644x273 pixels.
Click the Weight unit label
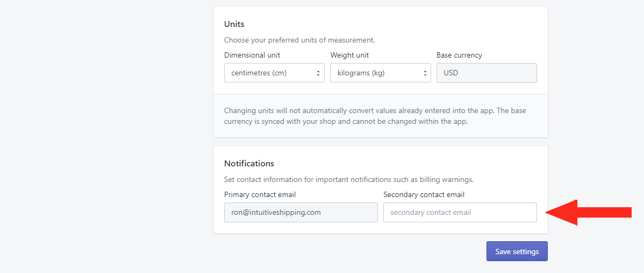click(x=349, y=55)
